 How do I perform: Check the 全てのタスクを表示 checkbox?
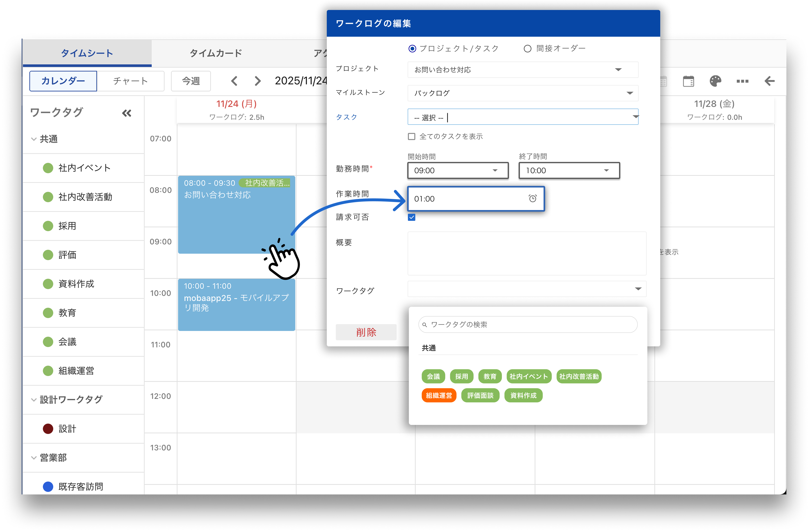point(412,136)
